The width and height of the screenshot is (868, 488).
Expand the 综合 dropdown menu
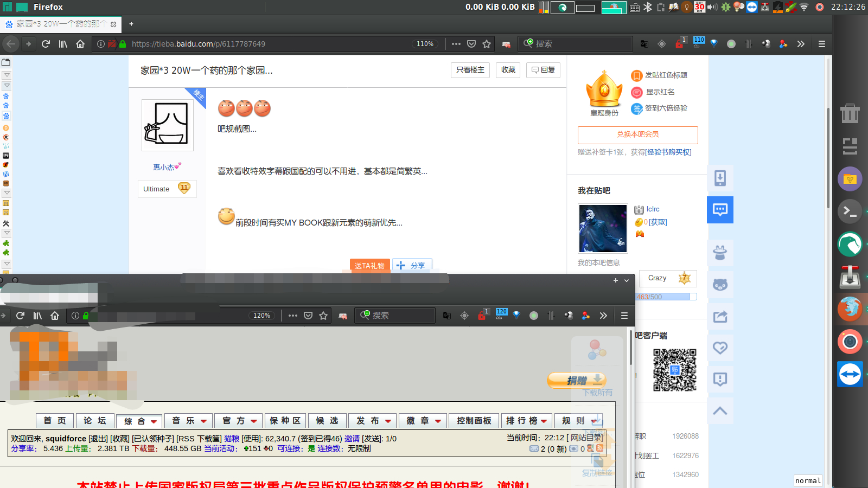coord(139,421)
